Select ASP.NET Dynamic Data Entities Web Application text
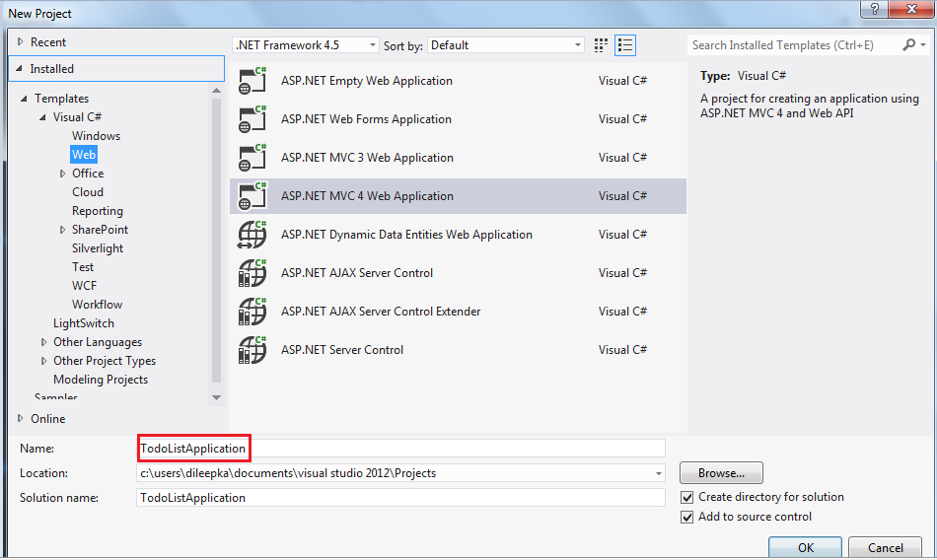The height and width of the screenshot is (560, 937). (406, 235)
